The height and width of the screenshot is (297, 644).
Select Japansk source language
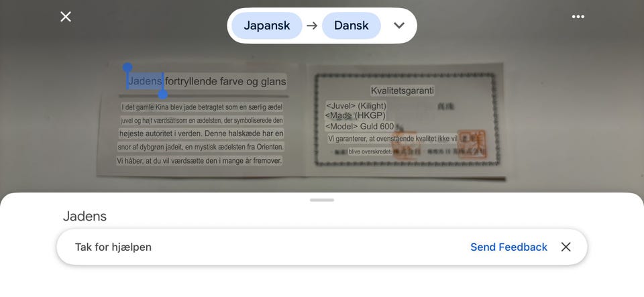coord(267,25)
